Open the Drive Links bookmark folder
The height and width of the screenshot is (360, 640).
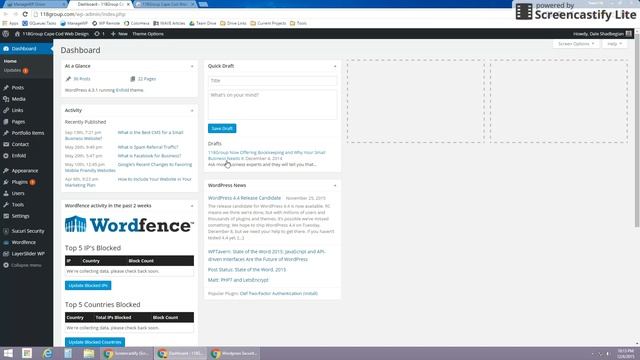click(233, 23)
